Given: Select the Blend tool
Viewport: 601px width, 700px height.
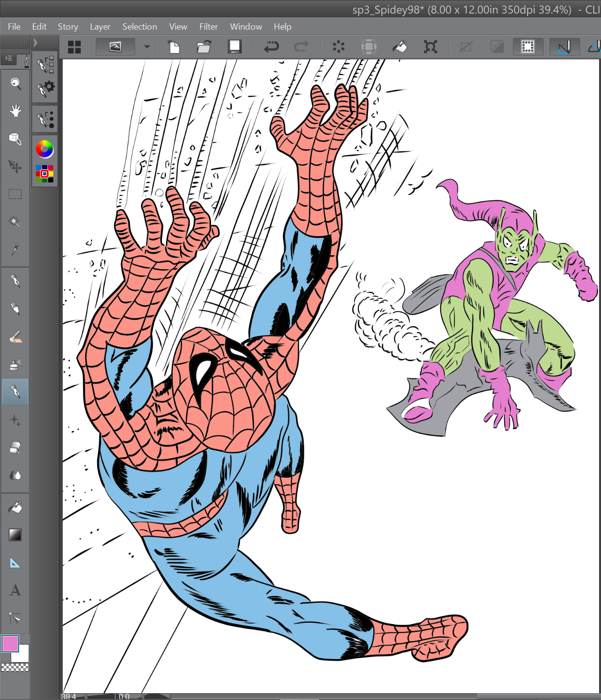Looking at the screenshot, I should 15,475.
